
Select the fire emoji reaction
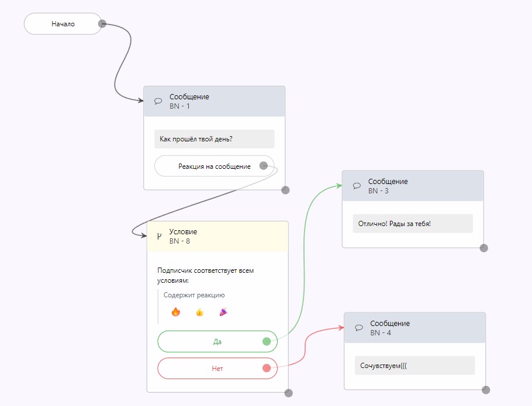(x=176, y=312)
